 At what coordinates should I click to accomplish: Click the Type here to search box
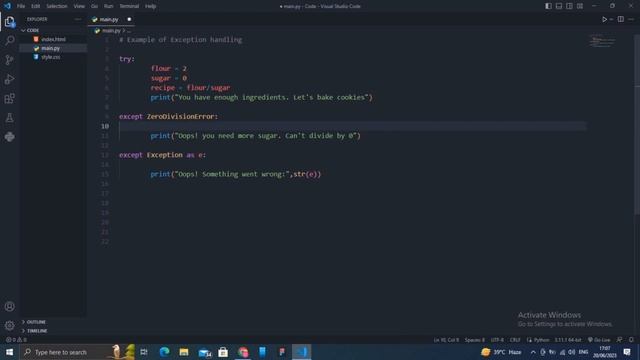click(78, 352)
